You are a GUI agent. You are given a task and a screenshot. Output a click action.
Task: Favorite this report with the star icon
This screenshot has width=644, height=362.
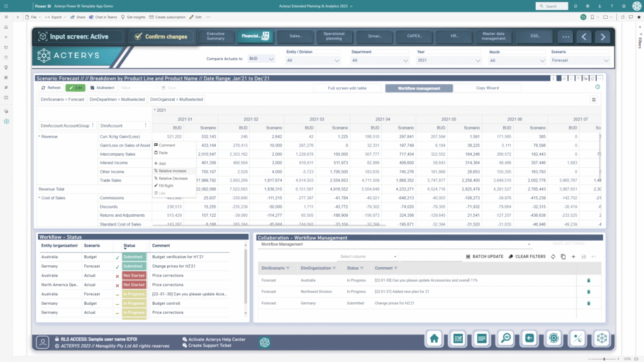point(639,17)
